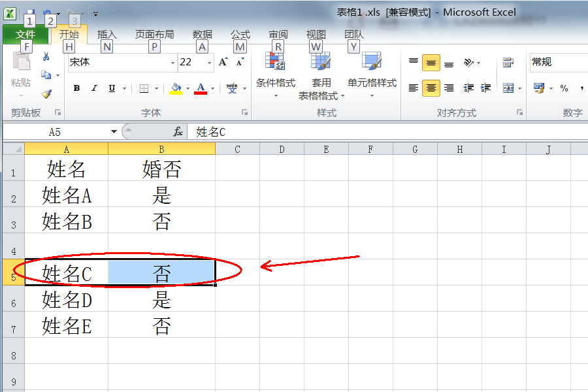Switch to the 视图 View tab
This screenshot has height=392, width=588.
pos(316,35)
